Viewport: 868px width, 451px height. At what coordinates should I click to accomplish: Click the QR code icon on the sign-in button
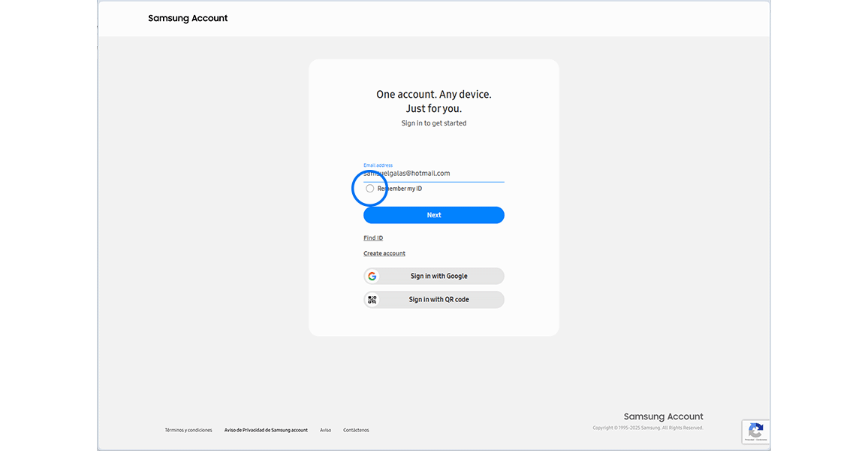pyautogui.click(x=372, y=299)
